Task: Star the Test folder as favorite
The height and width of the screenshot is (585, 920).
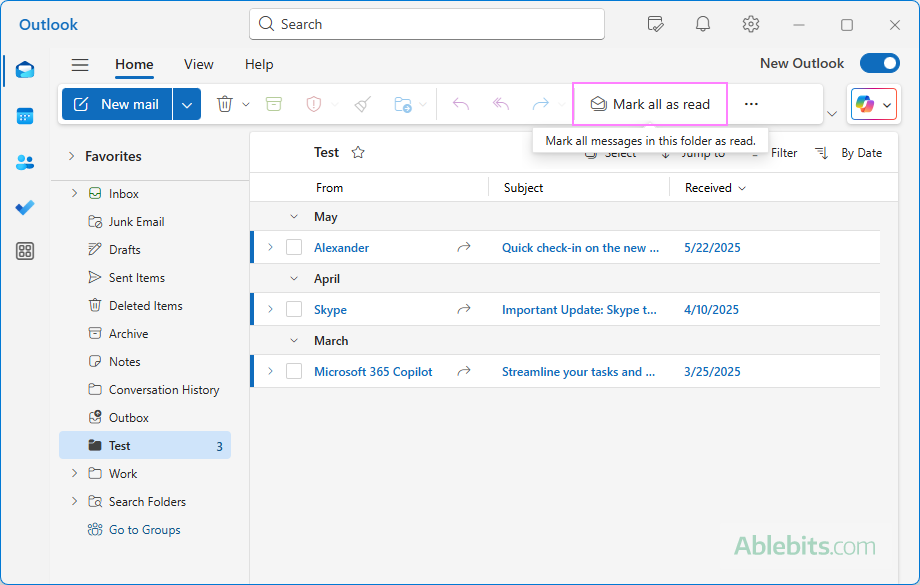Action: (x=358, y=153)
